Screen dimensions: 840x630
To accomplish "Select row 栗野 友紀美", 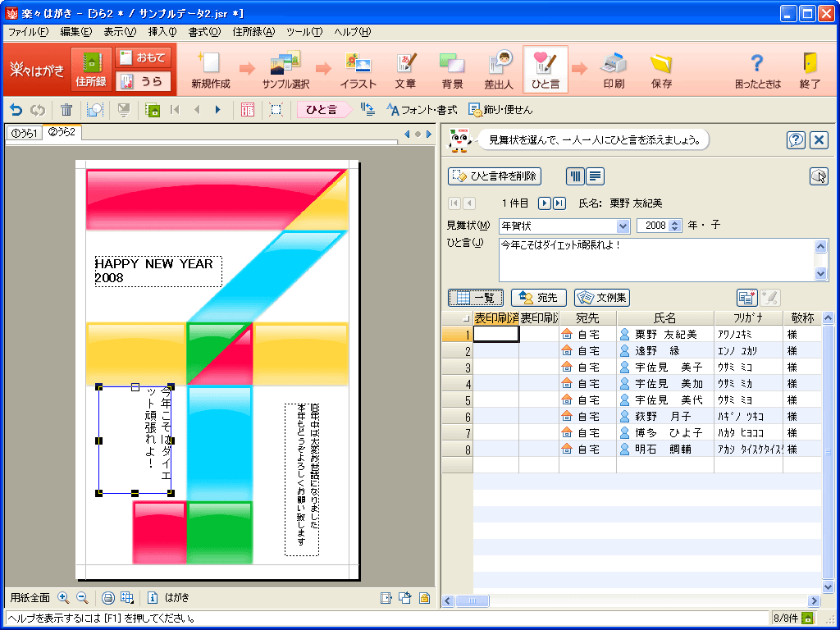I will click(632, 335).
